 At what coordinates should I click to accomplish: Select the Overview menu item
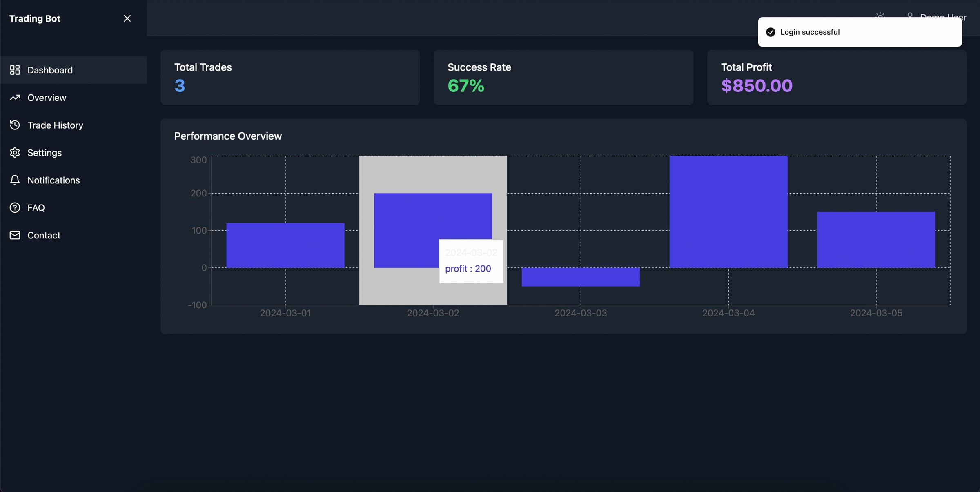47,98
